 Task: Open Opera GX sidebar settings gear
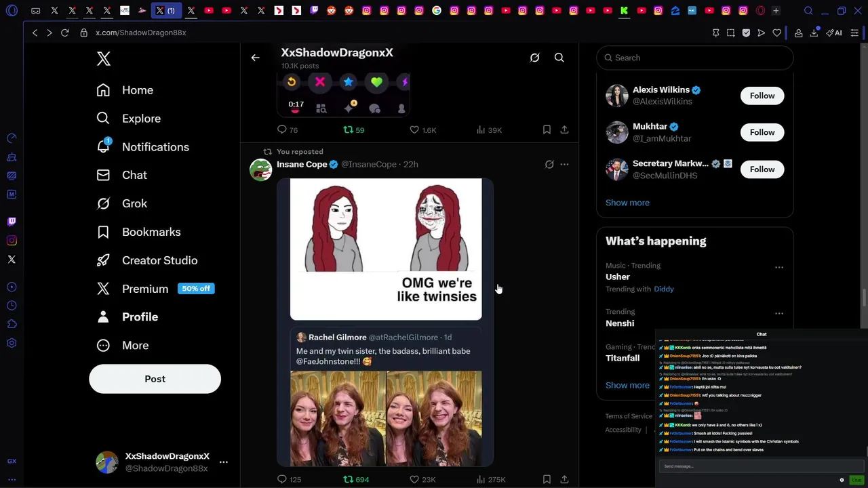pyautogui.click(x=12, y=344)
